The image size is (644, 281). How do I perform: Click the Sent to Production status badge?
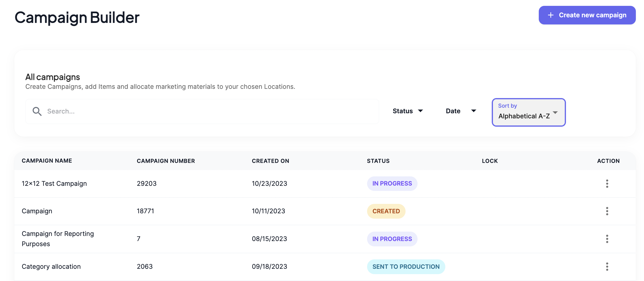406,267
